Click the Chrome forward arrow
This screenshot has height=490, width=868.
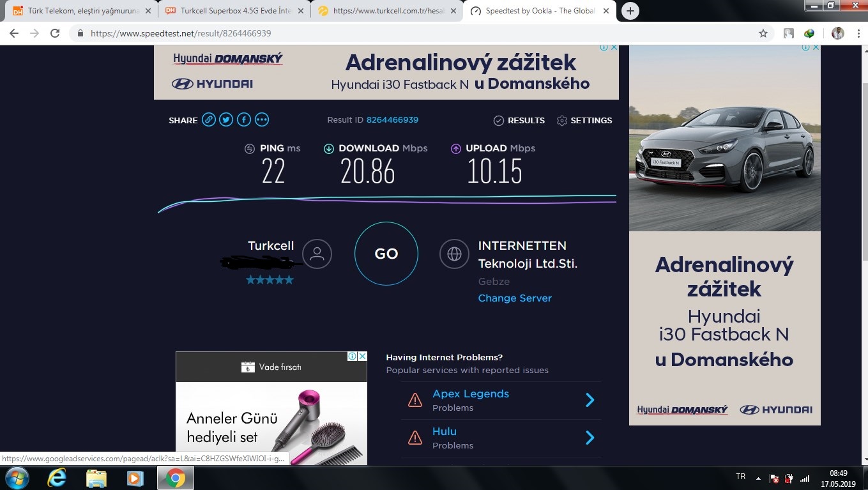34,33
